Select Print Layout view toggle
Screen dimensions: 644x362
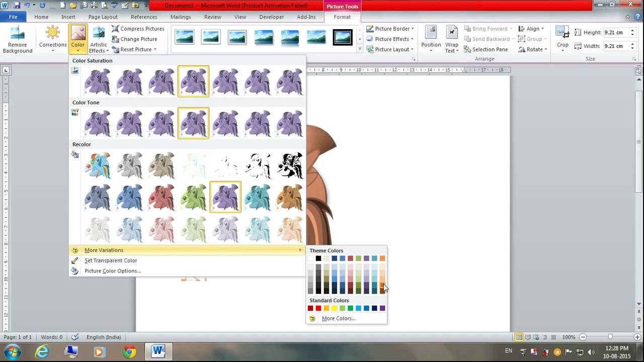519,337
